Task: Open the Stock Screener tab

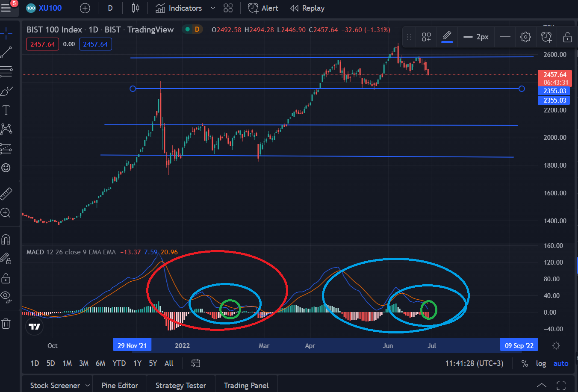Action: click(x=55, y=386)
